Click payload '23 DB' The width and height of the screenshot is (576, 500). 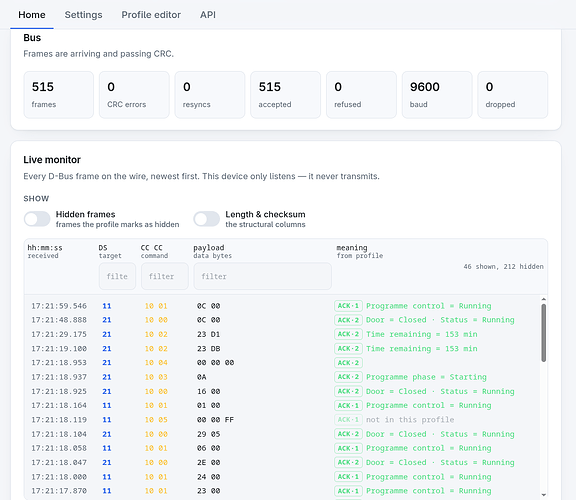pyautogui.click(x=208, y=349)
